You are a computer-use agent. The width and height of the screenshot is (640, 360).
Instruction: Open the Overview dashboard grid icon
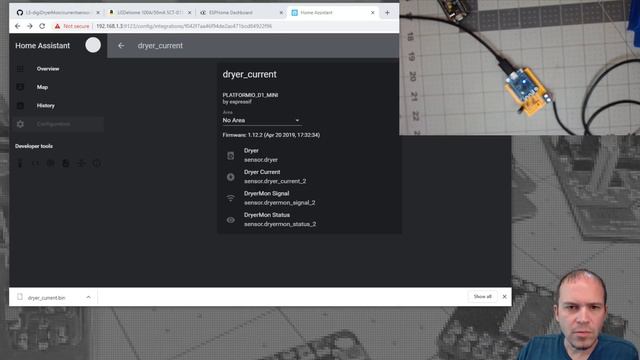tap(20, 69)
